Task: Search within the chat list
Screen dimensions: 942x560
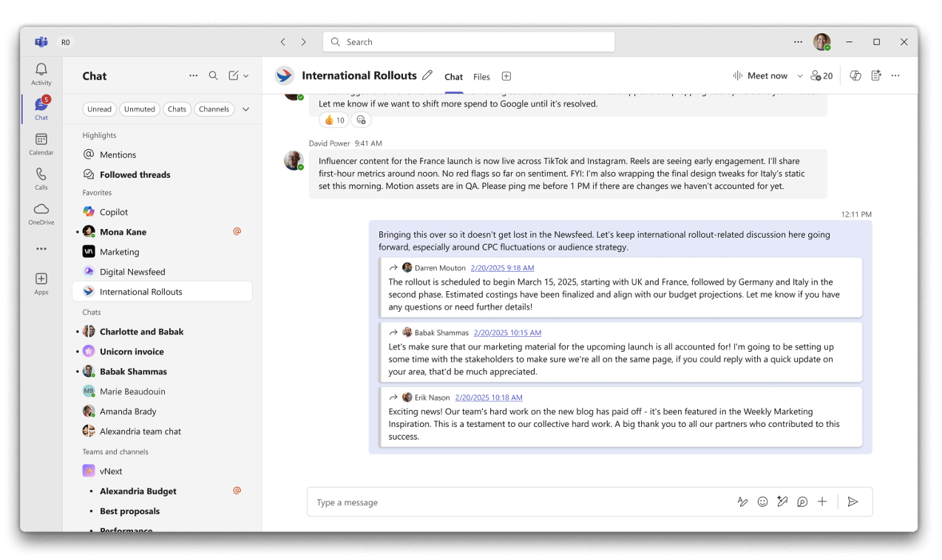Action: pos(213,75)
